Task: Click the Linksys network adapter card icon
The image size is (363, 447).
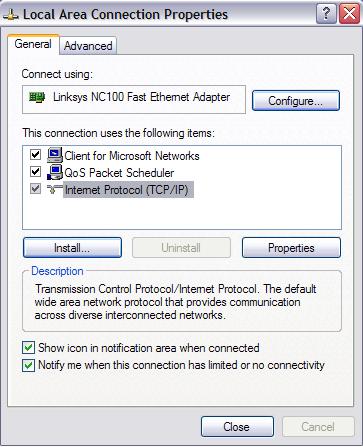Action: pos(37,97)
